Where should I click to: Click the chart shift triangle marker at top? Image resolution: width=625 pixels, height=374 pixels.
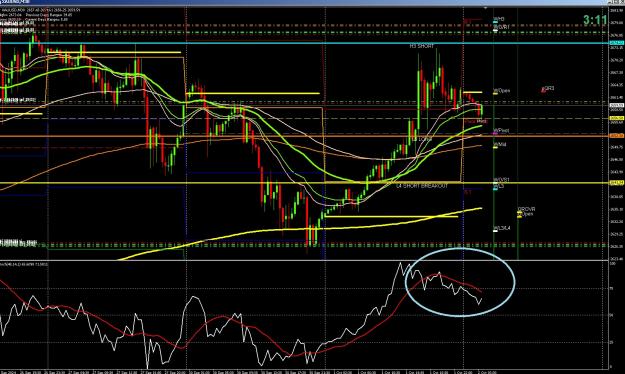click(485, 8)
